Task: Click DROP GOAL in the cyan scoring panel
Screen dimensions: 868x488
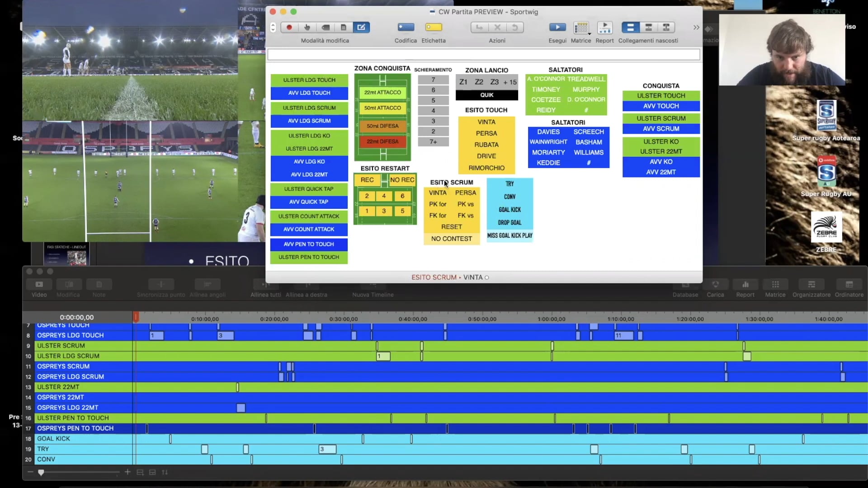Action: 509,223
